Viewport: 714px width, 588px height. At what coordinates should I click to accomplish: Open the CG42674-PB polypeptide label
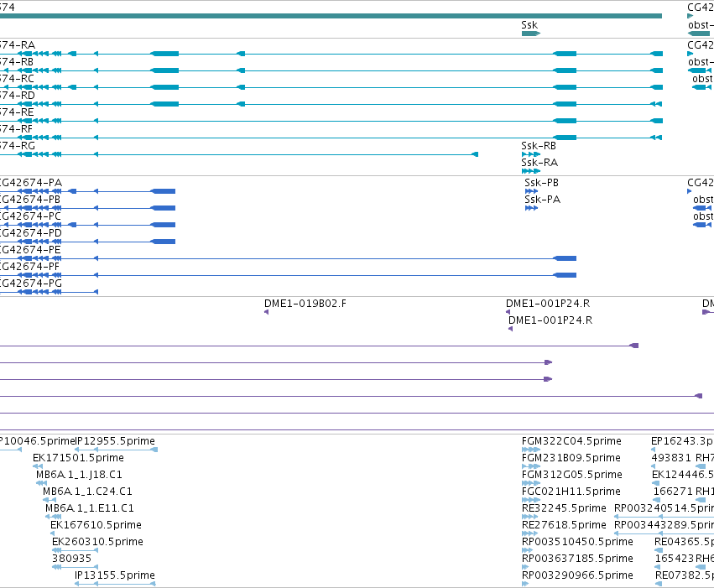click(x=30, y=200)
